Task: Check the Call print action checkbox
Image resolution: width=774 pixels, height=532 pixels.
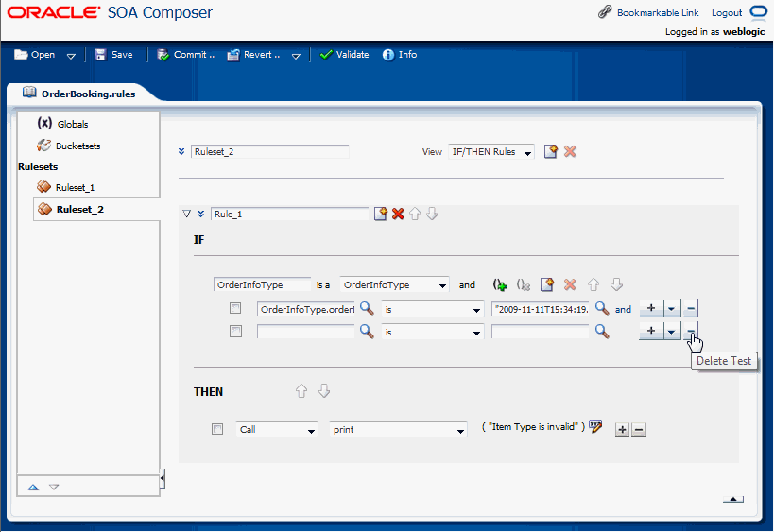Action: click(217, 429)
